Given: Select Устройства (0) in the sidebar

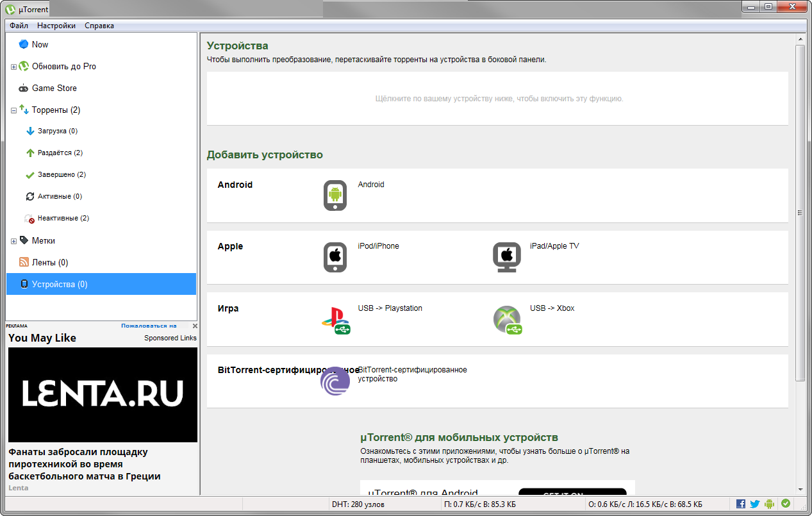Looking at the screenshot, I should click(101, 284).
